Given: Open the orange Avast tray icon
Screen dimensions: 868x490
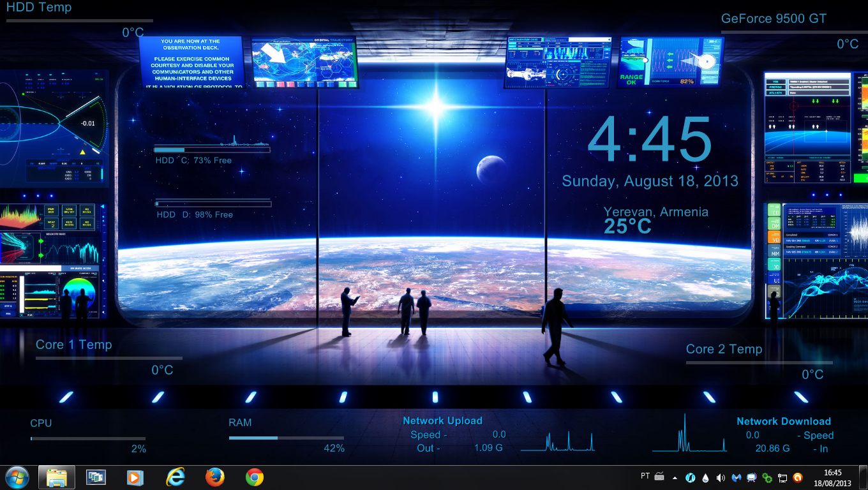Looking at the screenshot, I should point(798,477).
